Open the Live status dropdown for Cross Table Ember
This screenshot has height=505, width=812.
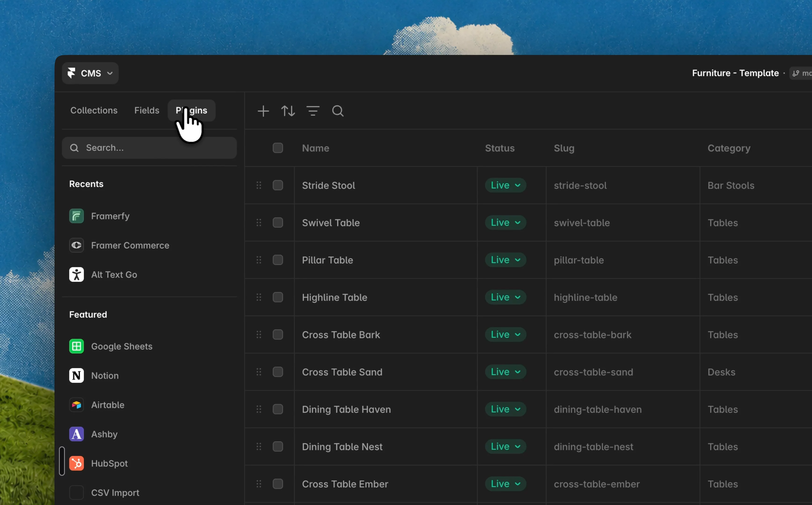[x=505, y=484]
